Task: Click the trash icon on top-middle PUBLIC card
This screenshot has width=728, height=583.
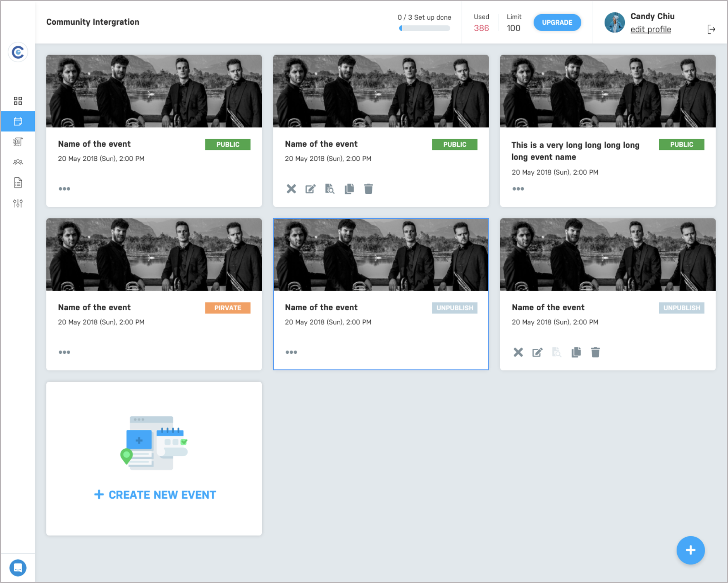Action: tap(368, 189)
